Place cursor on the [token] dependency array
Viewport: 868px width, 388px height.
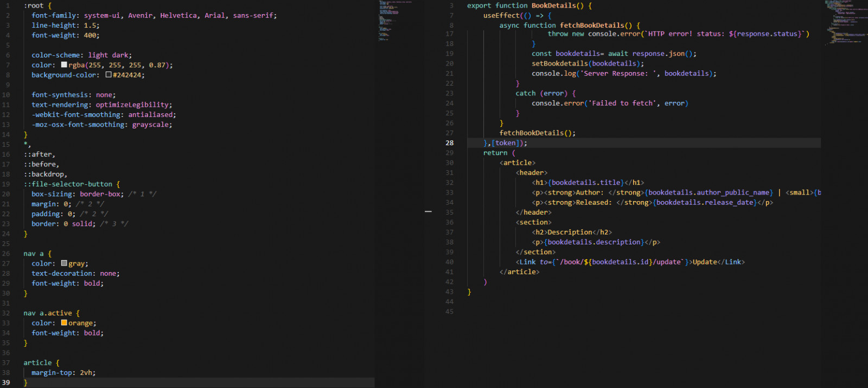[x=506, y=143]
